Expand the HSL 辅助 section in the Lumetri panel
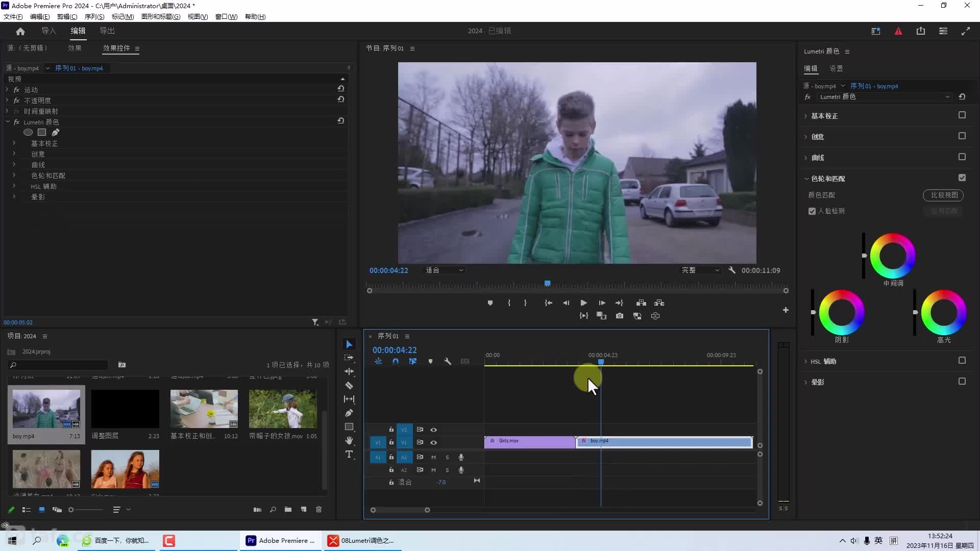The width and height of the screenshot is (980, 551). coord(806,362)
